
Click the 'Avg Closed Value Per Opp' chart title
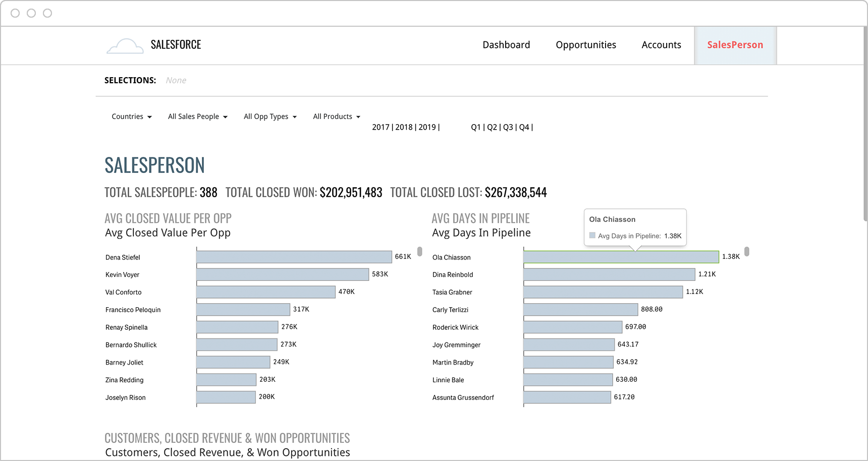pos(168,233)
